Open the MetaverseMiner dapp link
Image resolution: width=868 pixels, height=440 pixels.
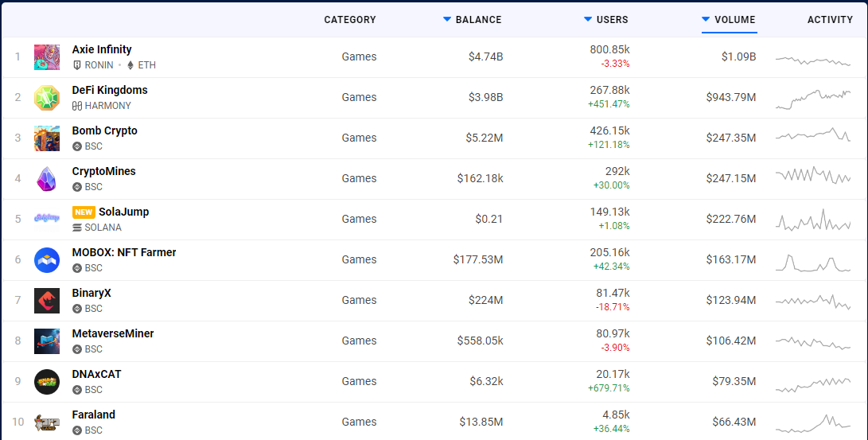(x=113, y=333)
